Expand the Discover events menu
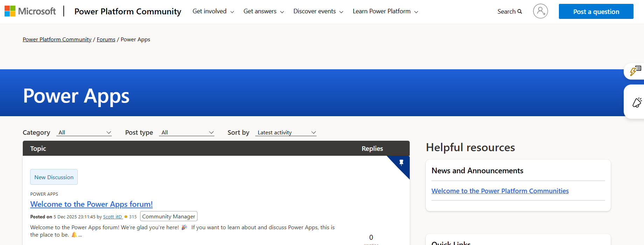644x245 pixels. tap(318, 11)
